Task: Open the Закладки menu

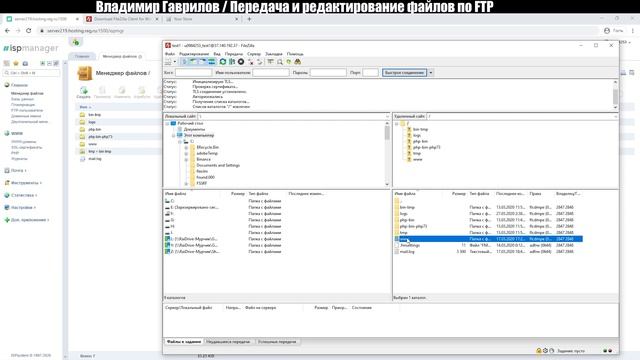Action: pyautogui.click(x=274, y=54)
